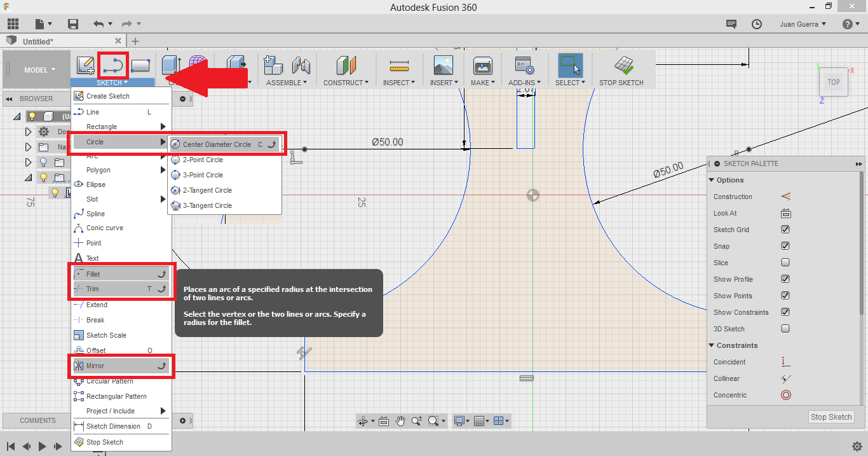Image resolution: width=868 pixels, height=456 pixels.
Task: Play the design timeline
Action: click(x=42, y=446)
